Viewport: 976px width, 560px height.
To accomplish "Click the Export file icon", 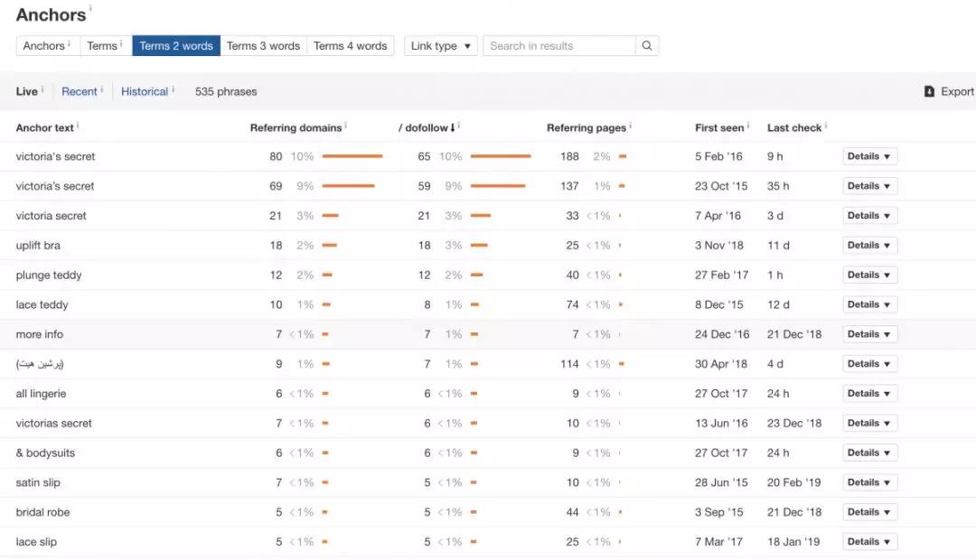I will 929,91.
